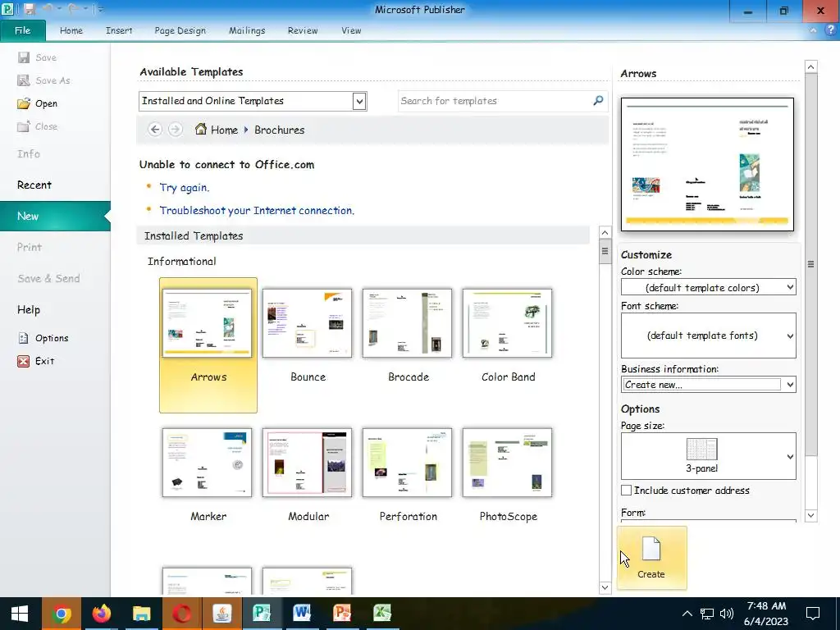This screenshot has width=840, height=630.
Task: Open Opera browser from taskbar
Action: point(181,614)
